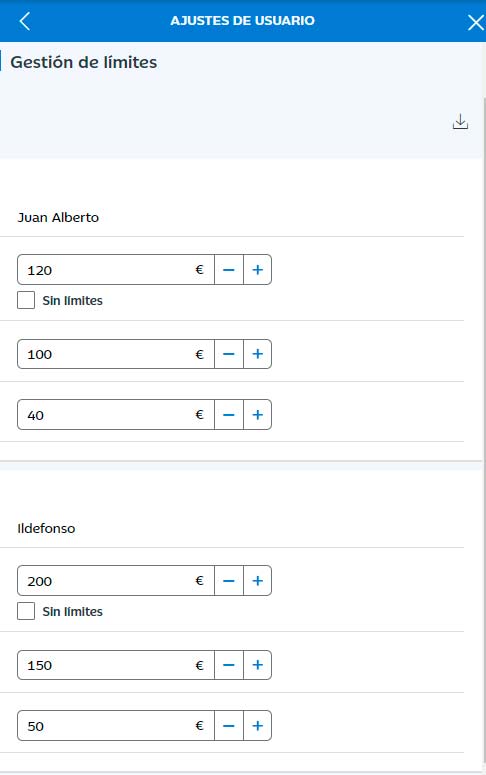The height and width of the screenshot is (775, 486).
Task: Increase Juan Alberto's 120 € limit
Action: point(258,270)
